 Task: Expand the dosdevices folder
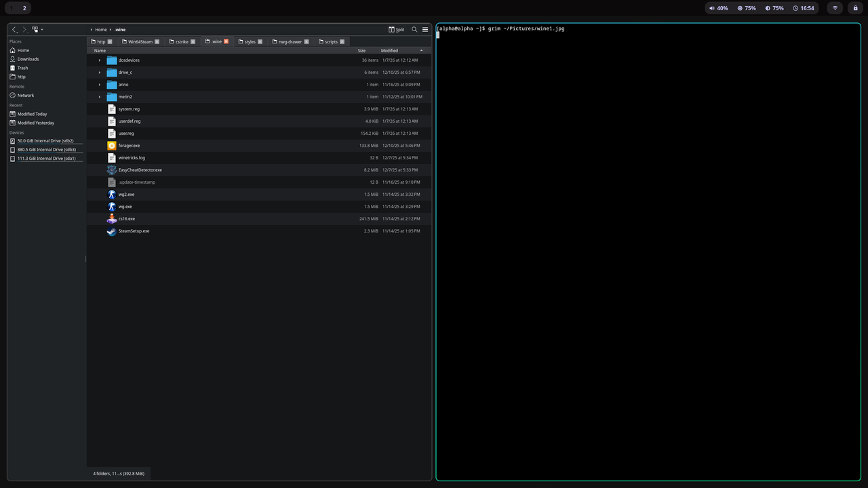pyautogui.click(x=100, y=60)
